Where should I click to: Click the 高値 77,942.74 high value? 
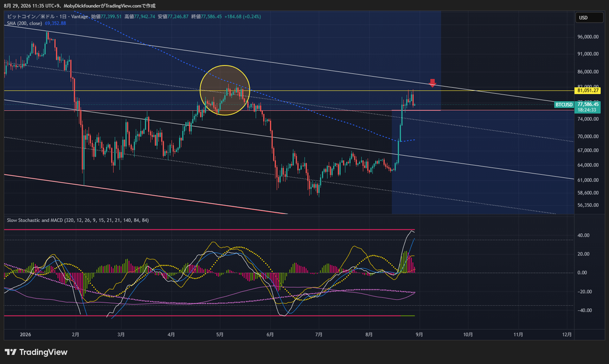tap(140, 17)
